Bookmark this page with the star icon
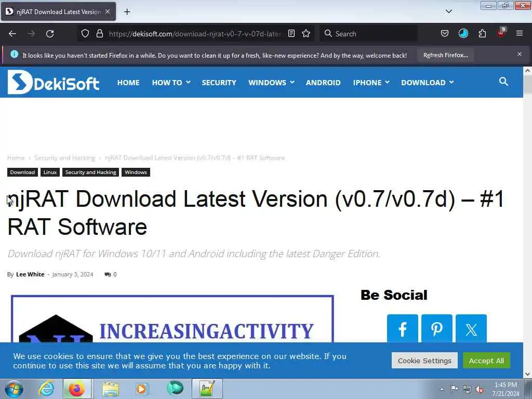 pos(306,33)
